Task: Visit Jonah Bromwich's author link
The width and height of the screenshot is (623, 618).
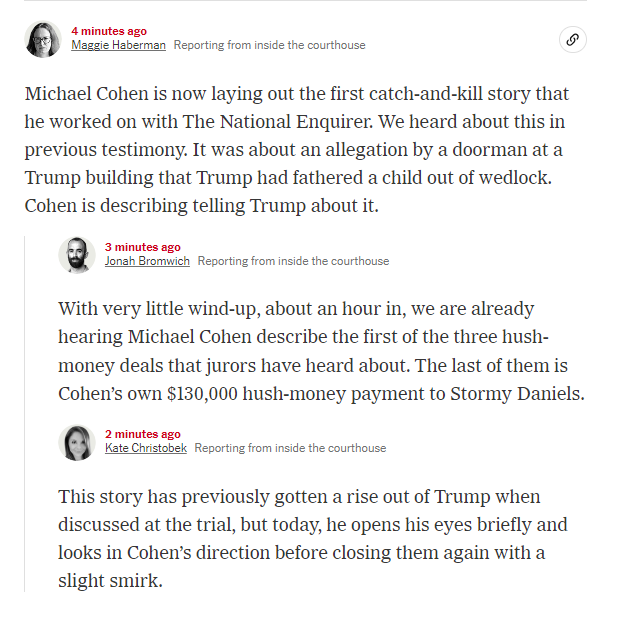Action: pos(147,261)
